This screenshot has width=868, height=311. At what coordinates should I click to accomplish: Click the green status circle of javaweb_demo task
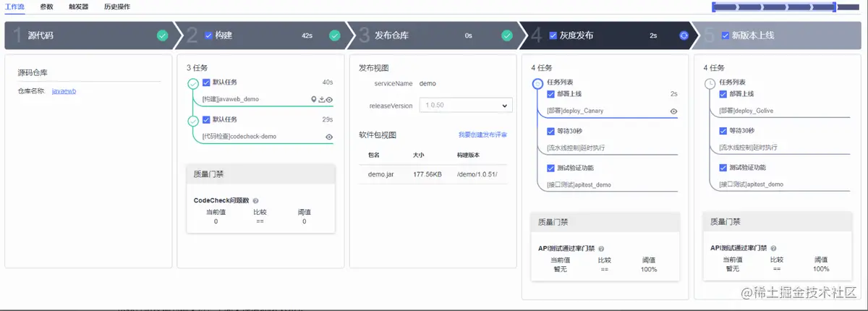tap(193, 84)
